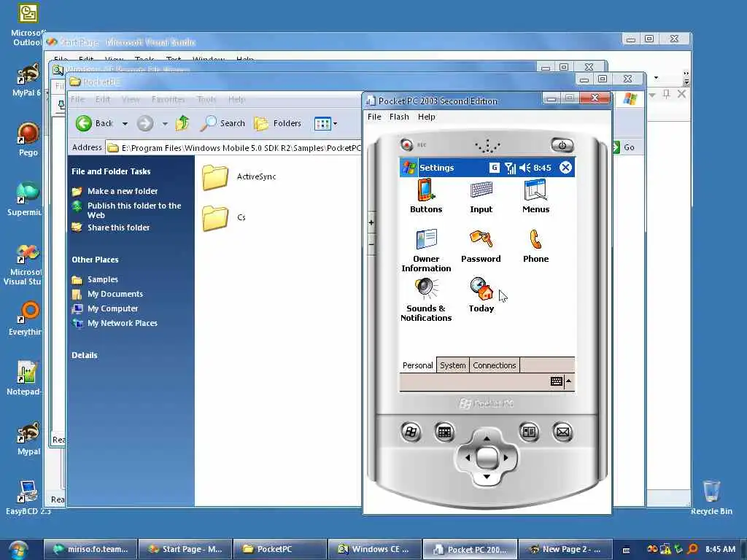Click the taskbar clock 8:45 AM
This screenshot has height=560, width=747.
pos(720,549)
